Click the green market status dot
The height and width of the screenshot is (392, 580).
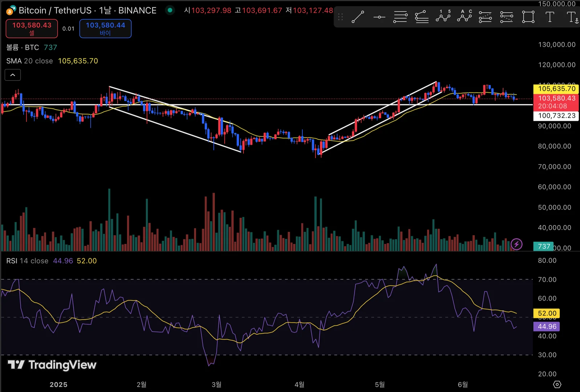tap(169, 10)
